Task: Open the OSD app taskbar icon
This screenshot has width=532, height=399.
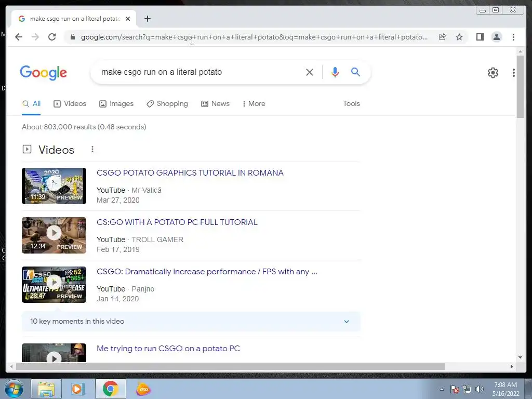Action: [143, 389]
